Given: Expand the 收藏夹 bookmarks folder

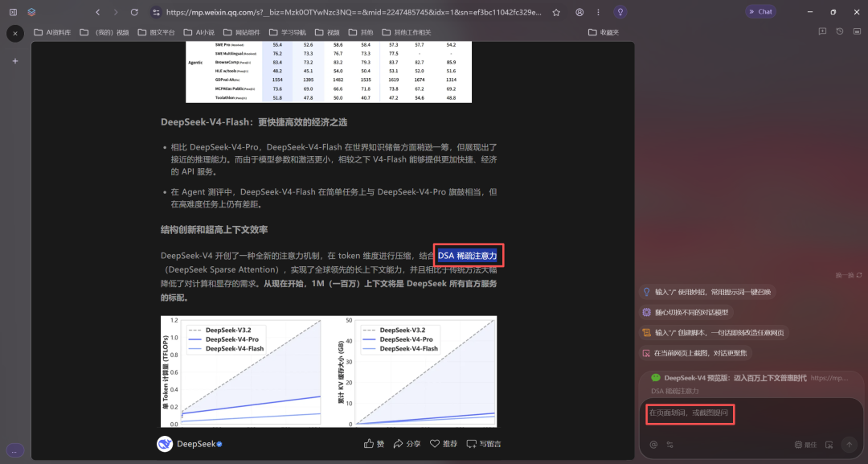Looking at the screenshot, I should tap(605, 32).
